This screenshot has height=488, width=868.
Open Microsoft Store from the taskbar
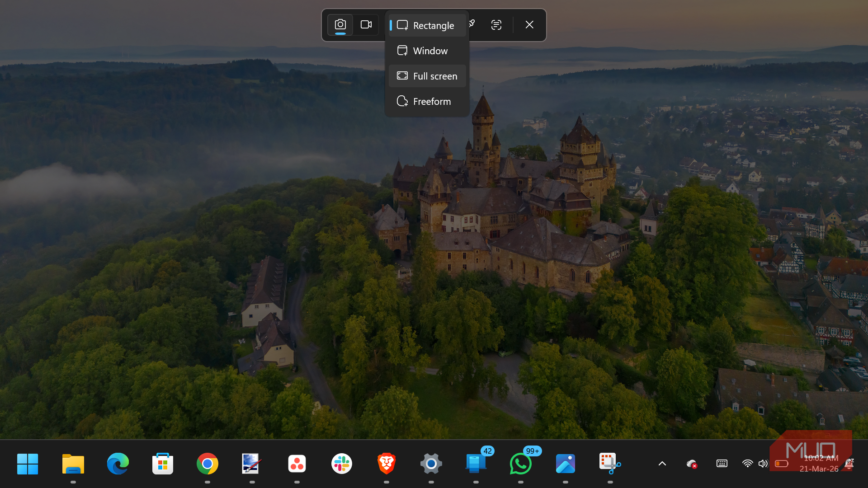tap(163, 464)
